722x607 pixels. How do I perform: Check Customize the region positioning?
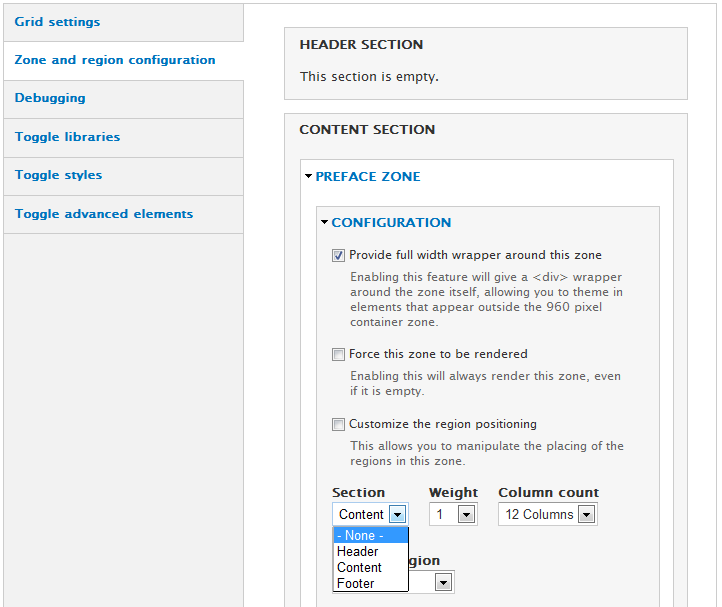[338, 424]
